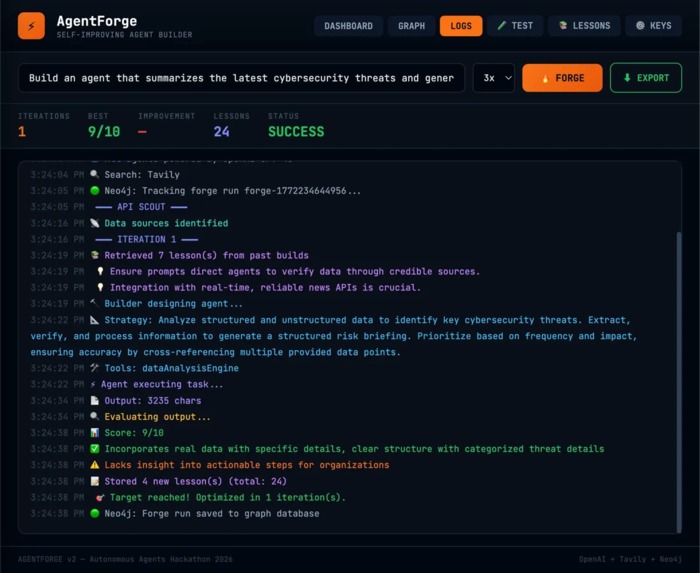700x573 pixels.
Task: Open the Dashboard tab
Action: [348, 26]
